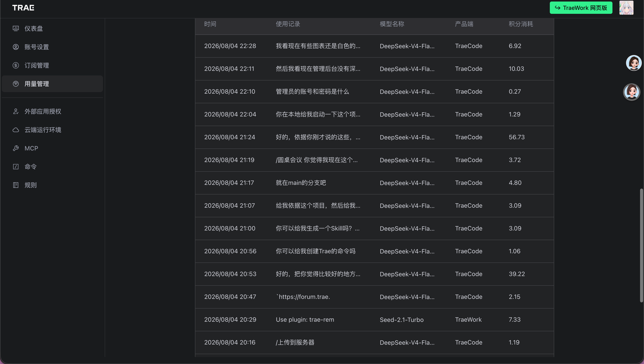Viewport: 644px width, 364px height.
Task: Click the Seed-2.1-Turbo model name
Action: (402, 320)
